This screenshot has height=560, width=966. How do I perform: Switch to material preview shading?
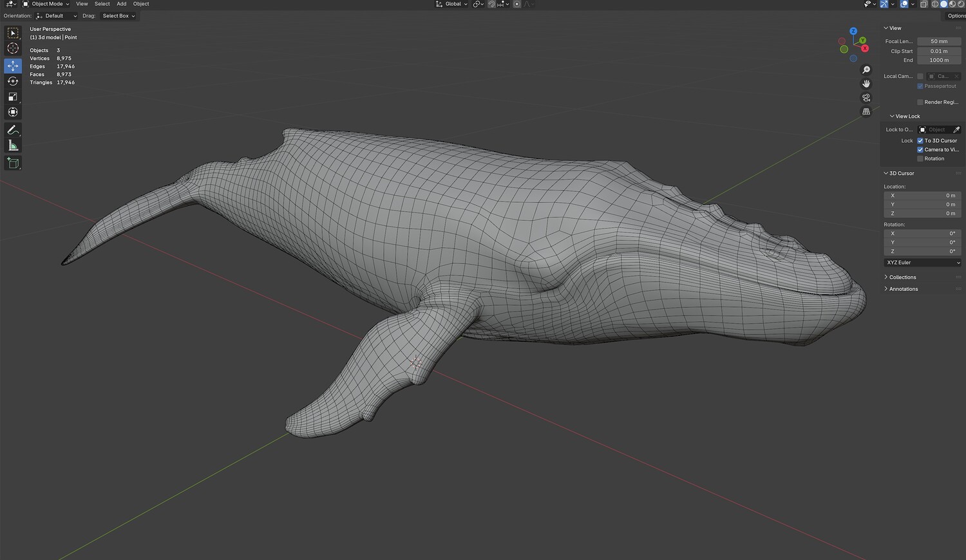click(952, 4)
